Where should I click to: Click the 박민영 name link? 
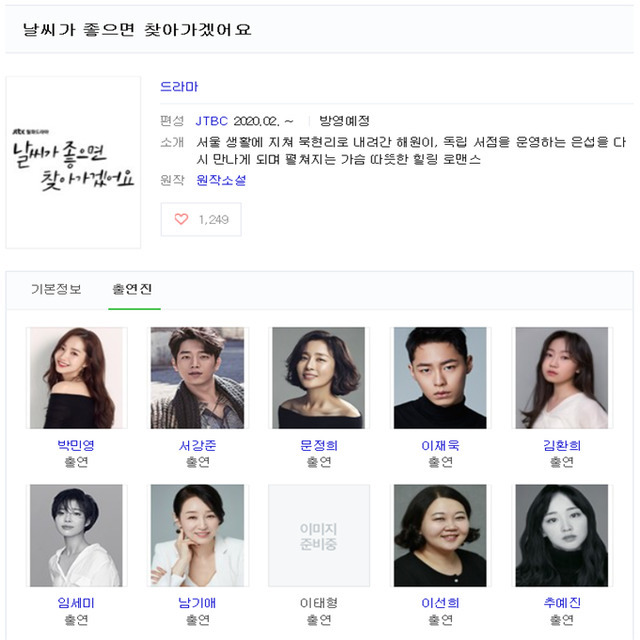[x=76, y=445]
